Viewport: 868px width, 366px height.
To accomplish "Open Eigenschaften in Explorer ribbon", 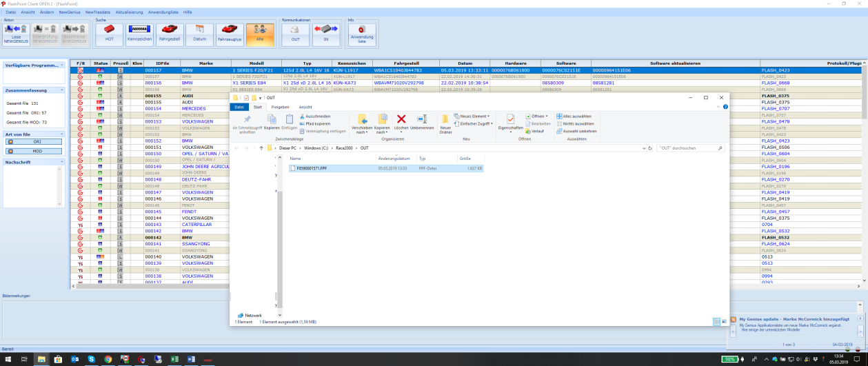I will pos(510,123).
